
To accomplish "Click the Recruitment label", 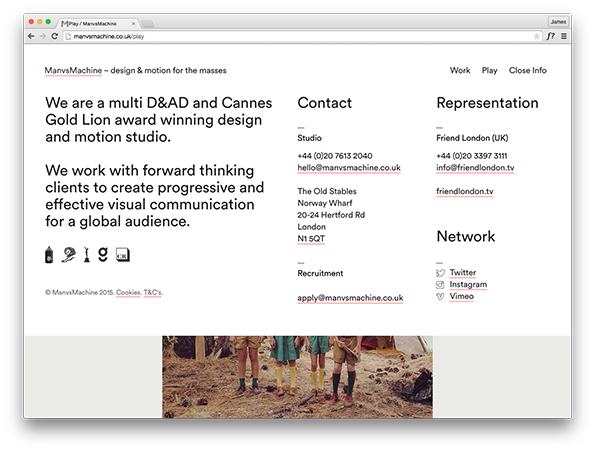I will pos(320,274).
